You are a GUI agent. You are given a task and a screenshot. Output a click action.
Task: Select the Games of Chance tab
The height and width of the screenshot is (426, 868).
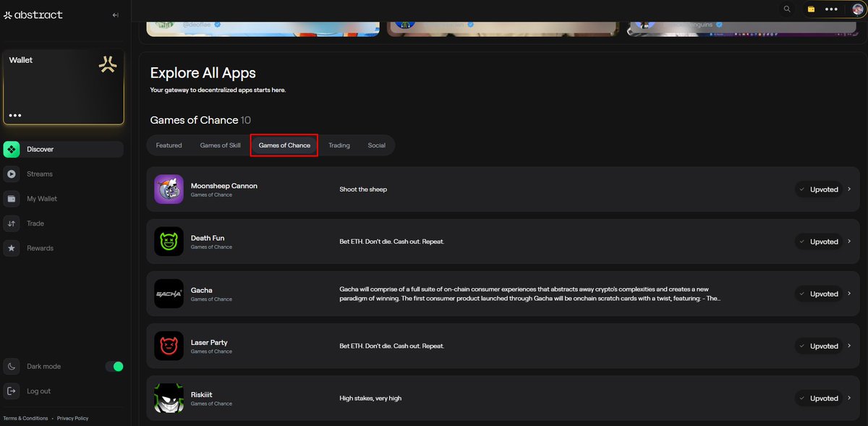pyautogui.click(x=284, y=145)
